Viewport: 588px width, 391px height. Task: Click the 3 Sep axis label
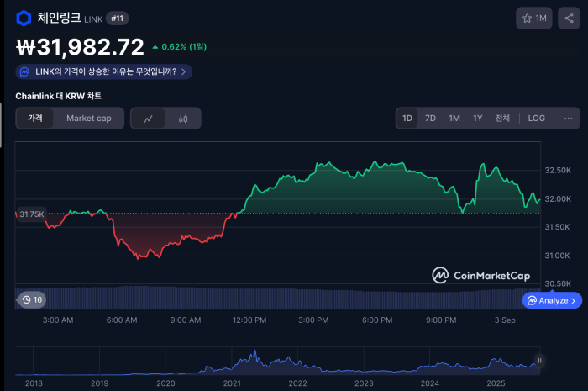[505, 320]
